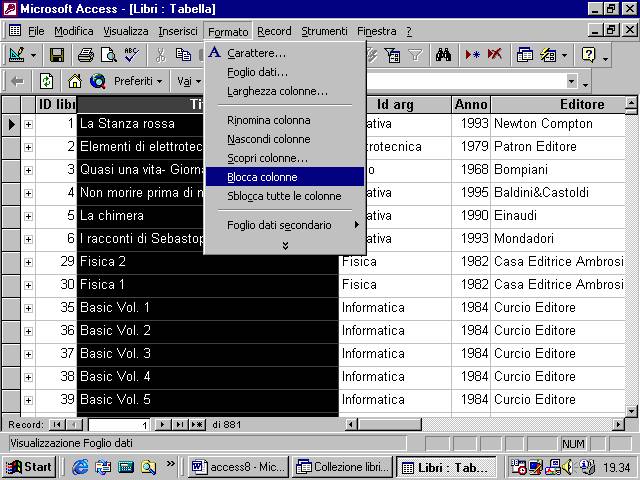Viewport: 640px width, 480px height.
Task: Click the design view toolbar icon
Action: coord(16,55)
